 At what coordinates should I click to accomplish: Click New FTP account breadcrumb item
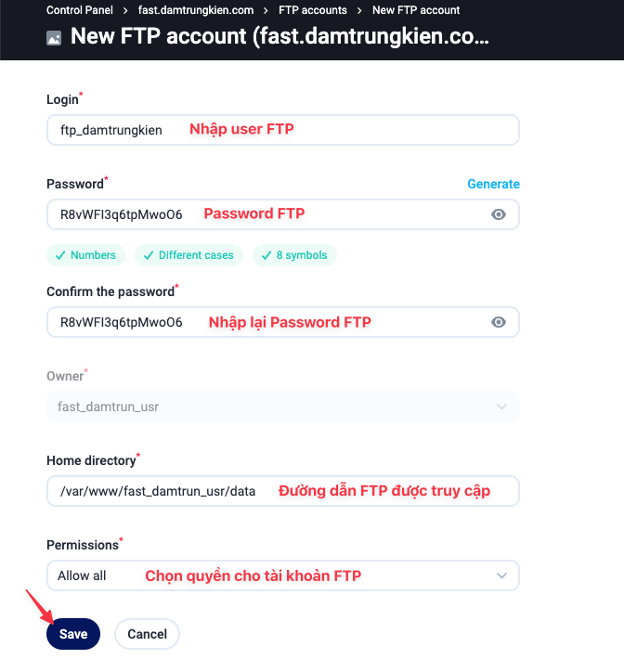[x=416, y=10]
